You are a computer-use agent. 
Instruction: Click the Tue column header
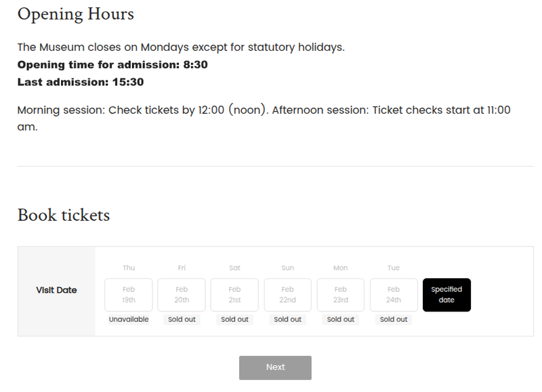pyautogui.click(x=394, y=267)
